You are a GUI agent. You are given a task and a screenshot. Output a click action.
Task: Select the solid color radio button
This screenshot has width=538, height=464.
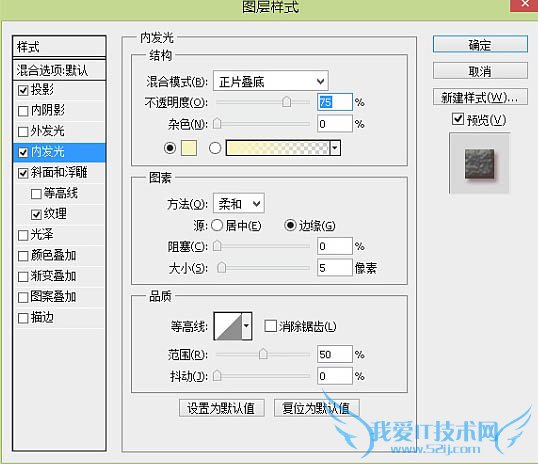click(x=170, y=148)
